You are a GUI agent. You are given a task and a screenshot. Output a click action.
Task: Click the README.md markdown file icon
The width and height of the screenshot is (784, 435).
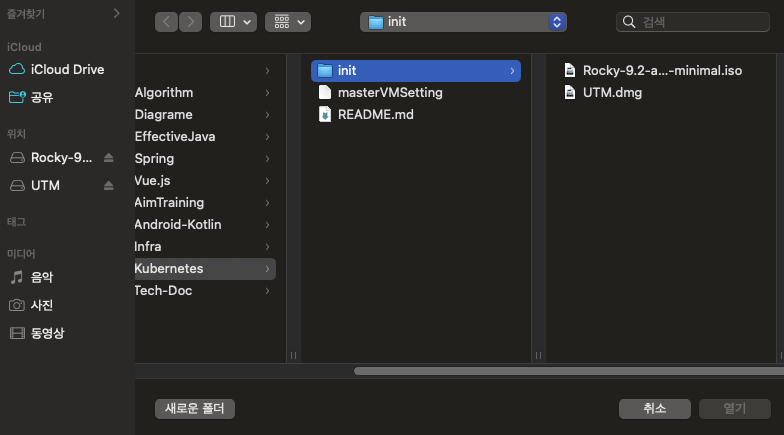325,114
